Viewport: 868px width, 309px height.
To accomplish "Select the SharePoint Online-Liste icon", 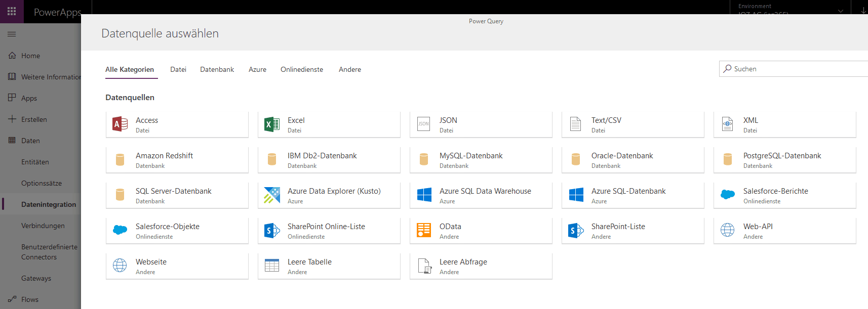I will (x=272, y=231).
